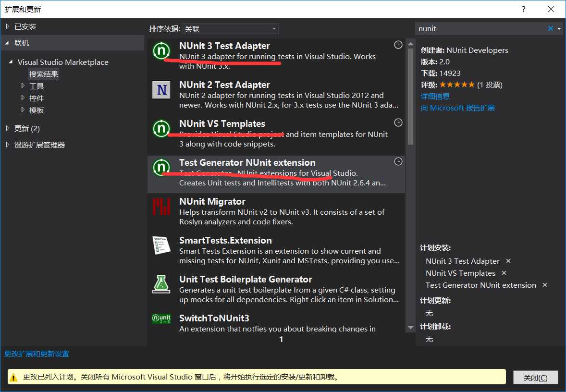The height and width of the screenshot is (392, 566).
Task: Open the 排序依据 sort dropdown
Action: 231,29
